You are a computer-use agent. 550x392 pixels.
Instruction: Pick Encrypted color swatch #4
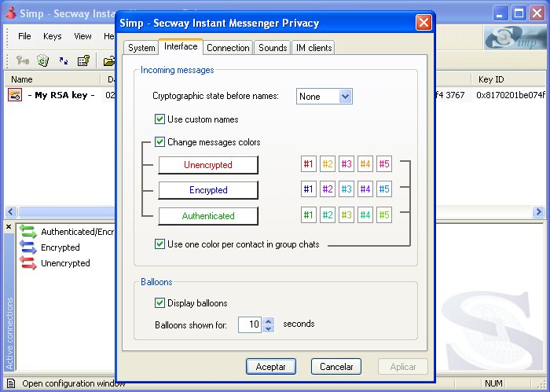pyautogui.click(x=365, y=189)
